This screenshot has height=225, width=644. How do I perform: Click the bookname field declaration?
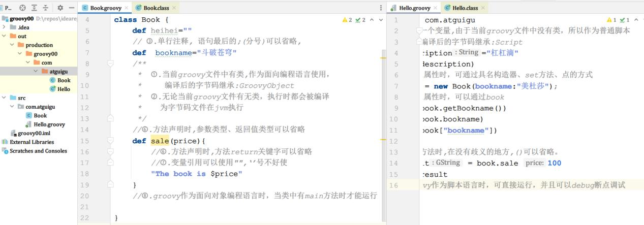click(173, 53)
